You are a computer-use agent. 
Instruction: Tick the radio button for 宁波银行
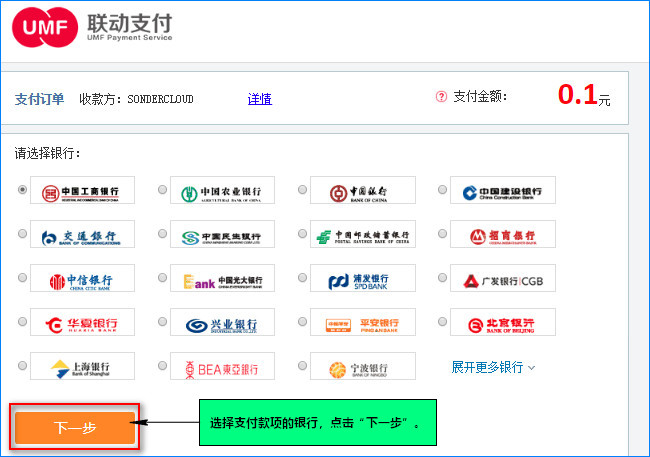tap(303, 365)
